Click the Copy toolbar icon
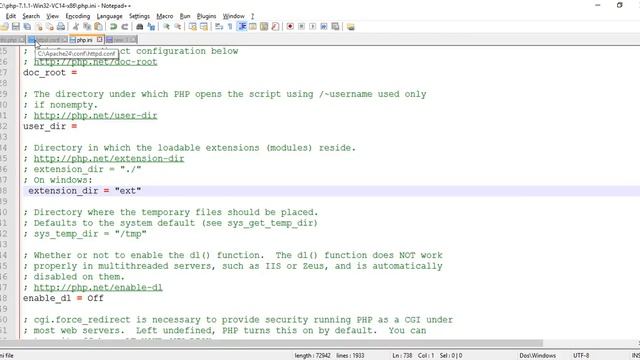 [x=87, y=27]
